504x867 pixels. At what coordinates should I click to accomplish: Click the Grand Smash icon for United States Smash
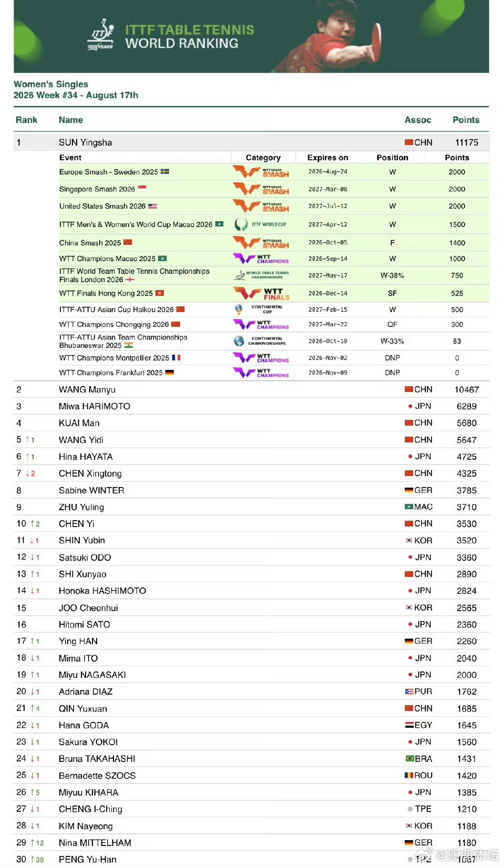click(261, 206)
